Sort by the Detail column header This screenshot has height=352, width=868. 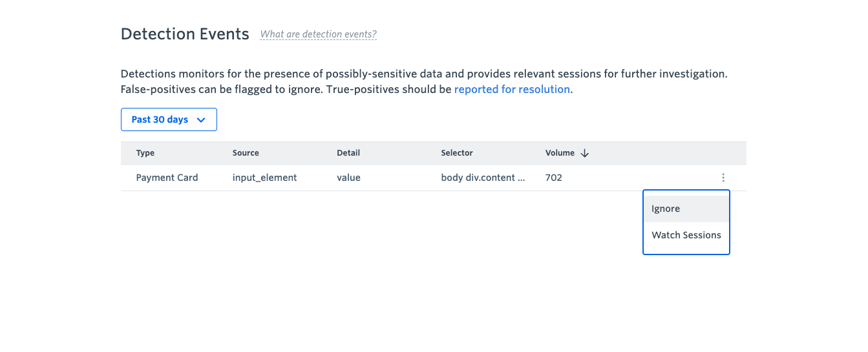pos(348,153)
